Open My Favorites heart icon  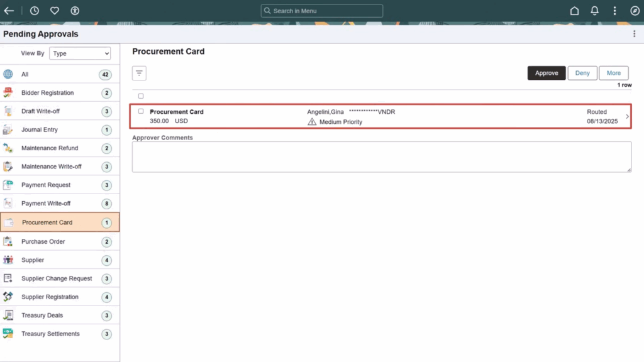55,10
